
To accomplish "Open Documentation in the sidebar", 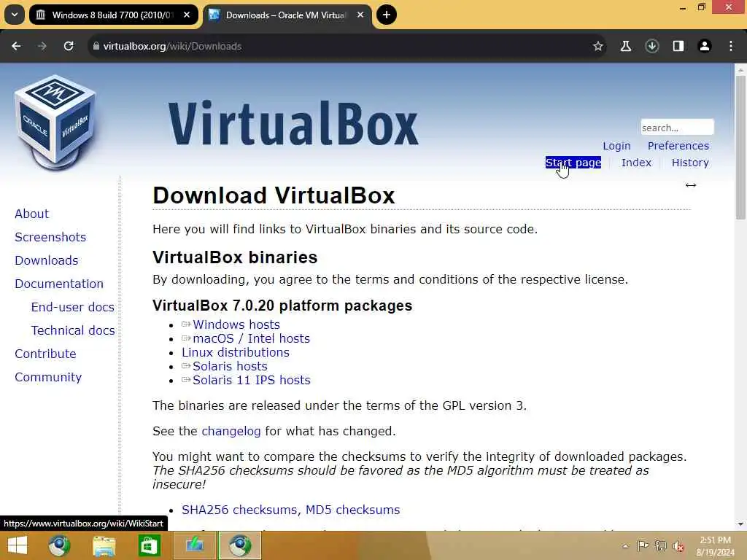I will coord(59,284).
